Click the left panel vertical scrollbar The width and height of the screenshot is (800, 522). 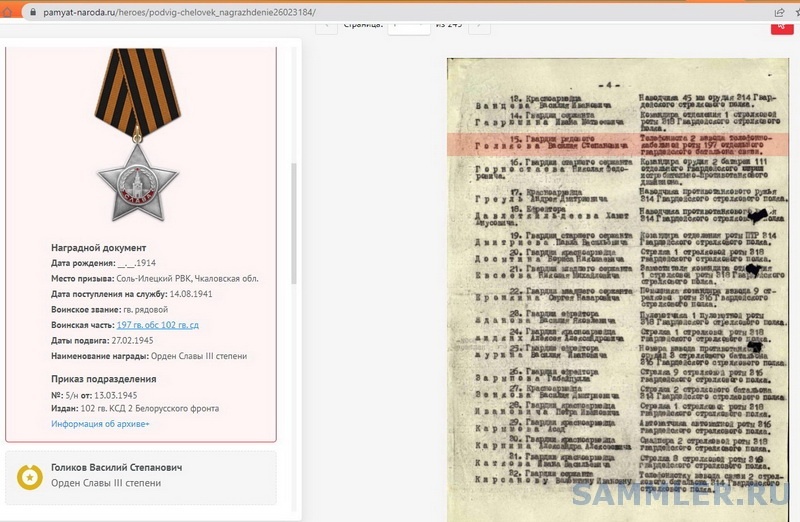[x=293, y=223]
